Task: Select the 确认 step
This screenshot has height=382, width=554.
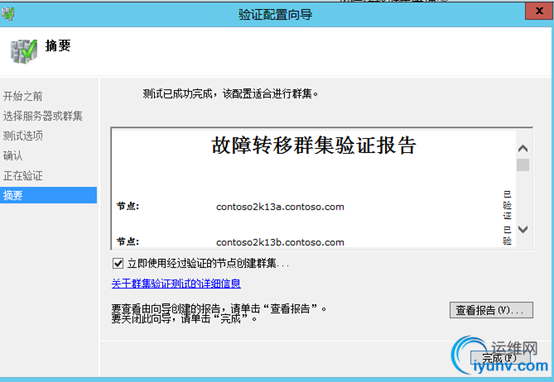Action: click(13, 155)
